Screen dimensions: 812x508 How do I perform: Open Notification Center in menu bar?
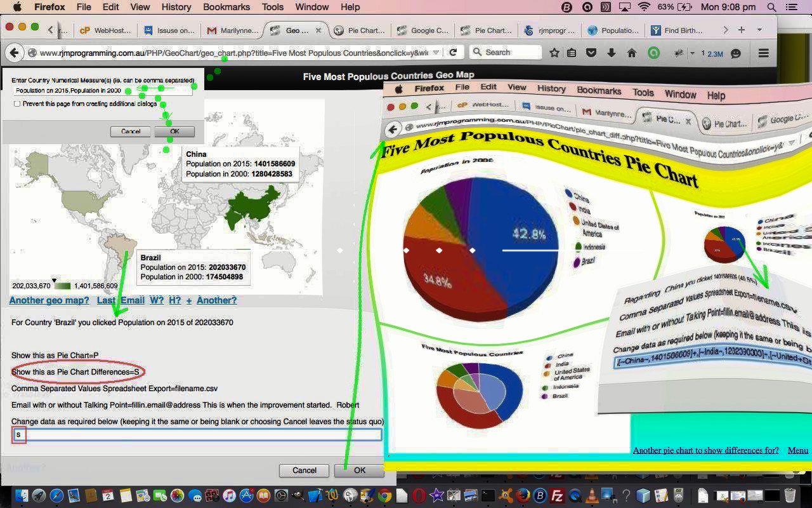pyautogui.click(x=791, y=7)
